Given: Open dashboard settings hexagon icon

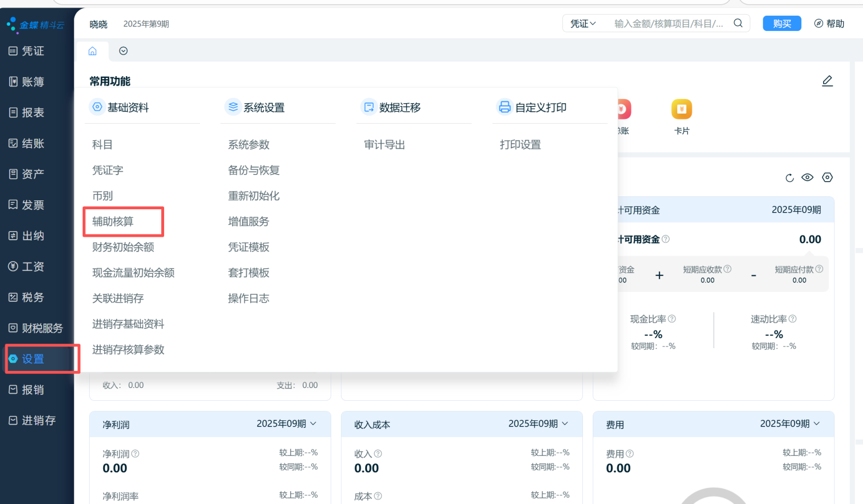Looking at the screenshot, I should pyautogui.click(x=827, y=178).
